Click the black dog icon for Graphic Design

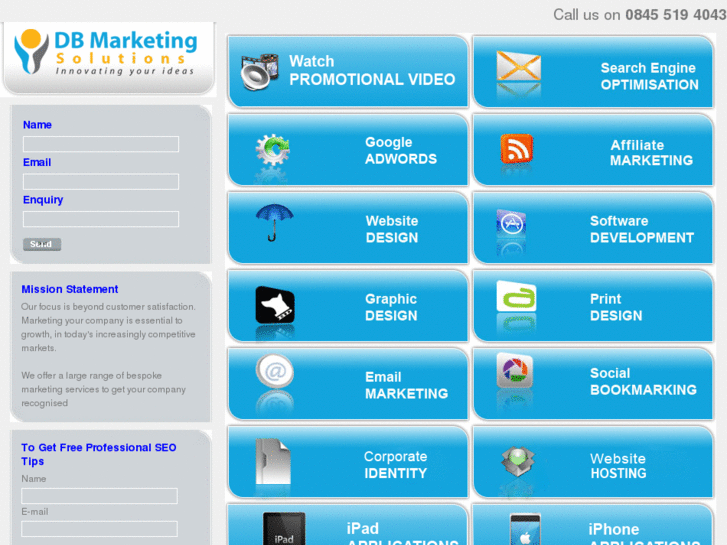(275, 305)
